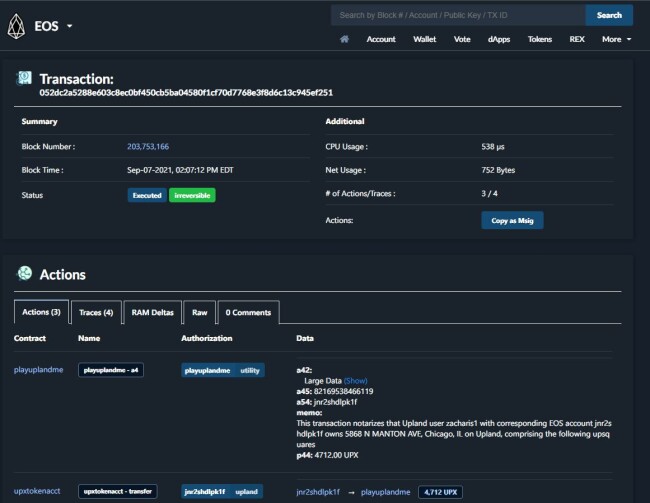This screenshot has height=503, width=650.
Task: Select the transaction hash text
Action: tap(186, 92)
